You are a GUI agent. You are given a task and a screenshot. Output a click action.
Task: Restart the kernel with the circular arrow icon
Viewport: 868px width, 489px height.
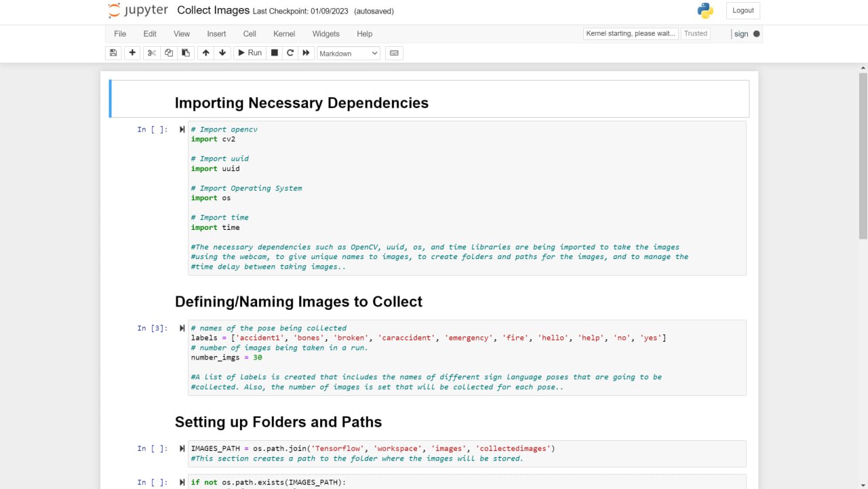290,53
